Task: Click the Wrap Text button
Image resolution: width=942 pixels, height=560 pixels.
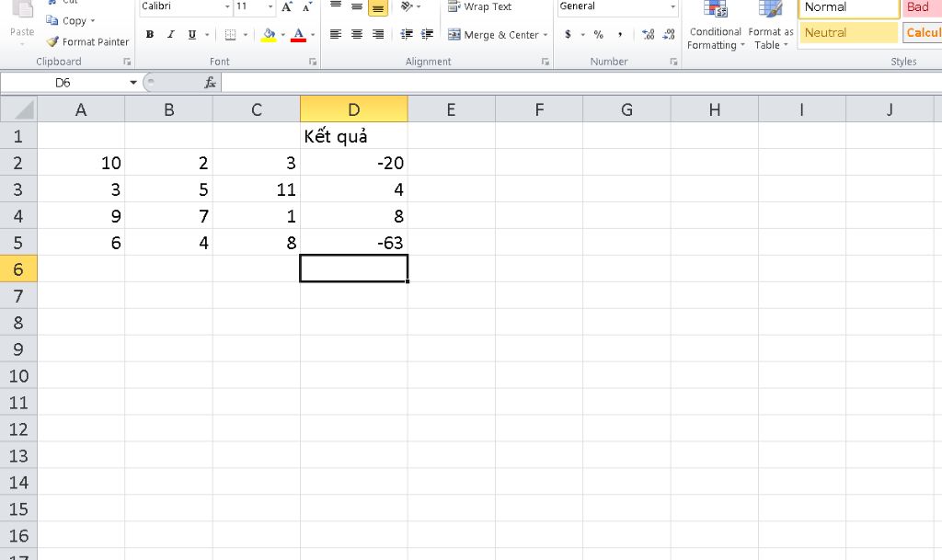Action: [x=480, y=6]
